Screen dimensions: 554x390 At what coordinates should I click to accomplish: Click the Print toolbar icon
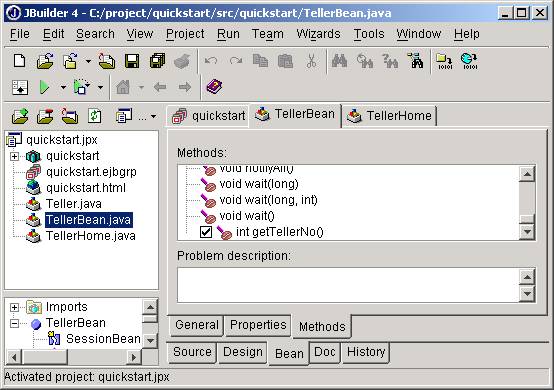(182, 61)
